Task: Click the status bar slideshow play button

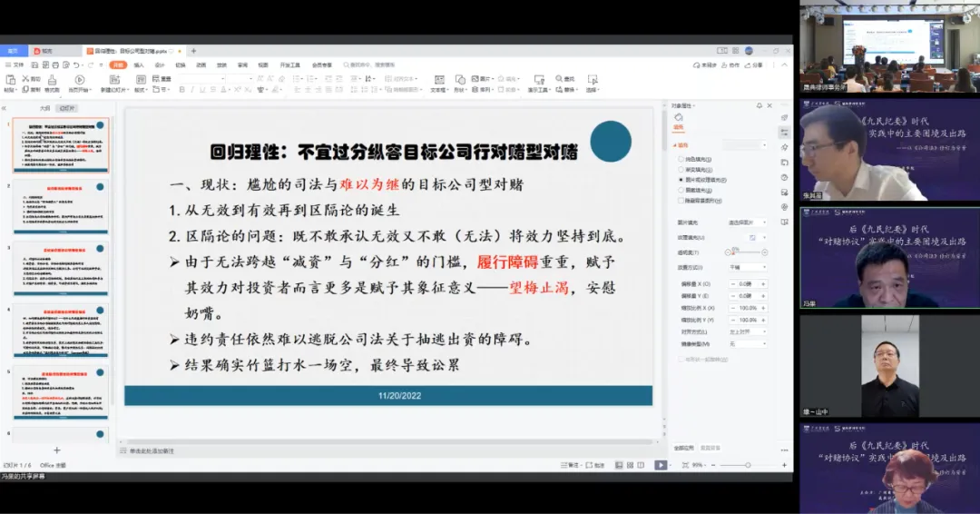Action: [661, 465]
